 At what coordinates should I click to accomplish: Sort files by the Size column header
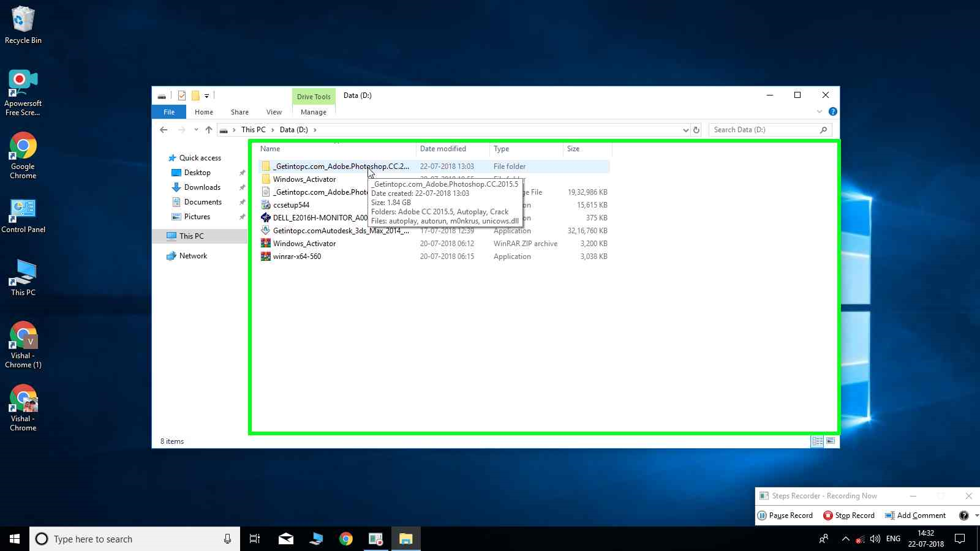587,149
